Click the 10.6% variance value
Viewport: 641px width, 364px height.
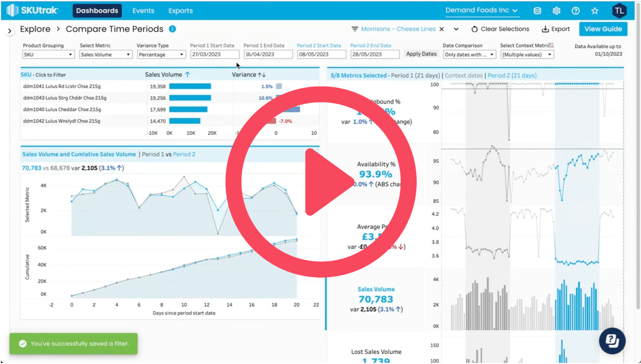(265, 98)
